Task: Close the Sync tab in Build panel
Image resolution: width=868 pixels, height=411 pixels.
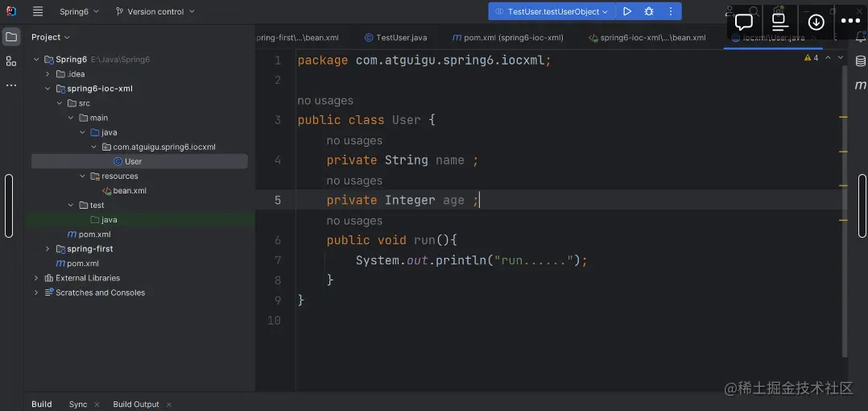Action: tap(97, 405)
